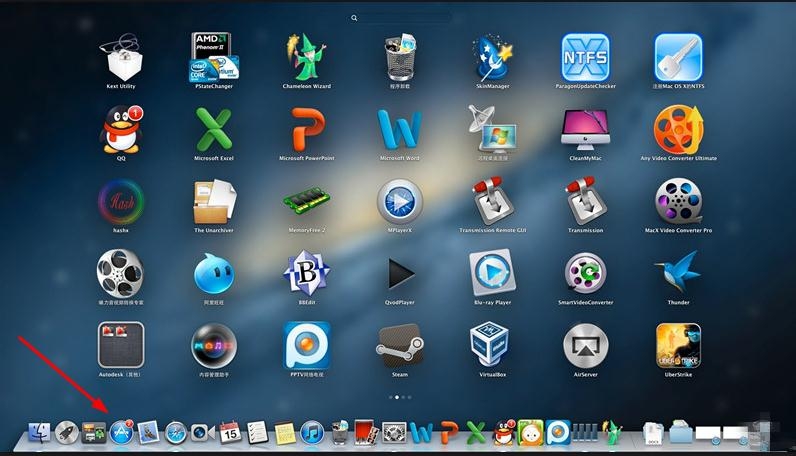The image size is (796, 456).
Task: Open Any Video Converter Ultimate
Action: pyautogui.click(x=678, y=129)
